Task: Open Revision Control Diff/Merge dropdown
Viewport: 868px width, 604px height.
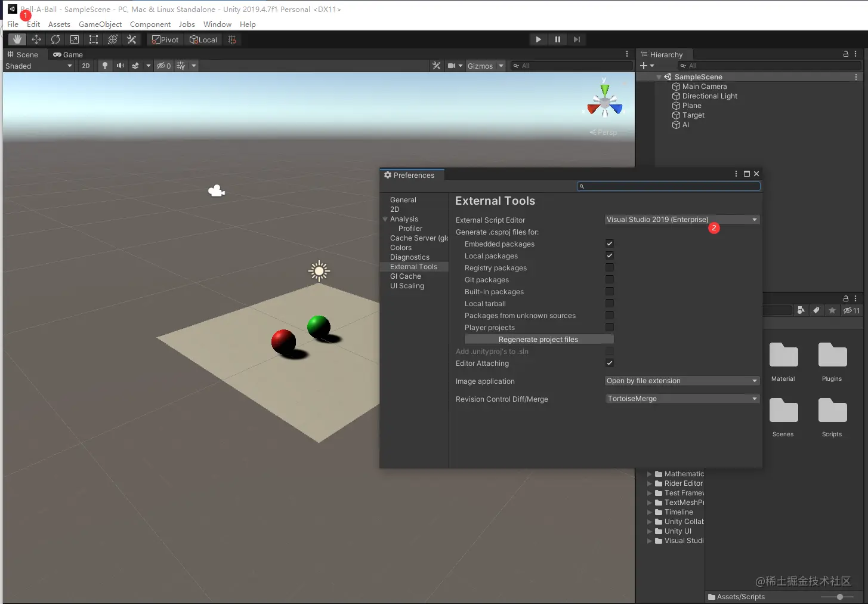Action: pos(682,399)
